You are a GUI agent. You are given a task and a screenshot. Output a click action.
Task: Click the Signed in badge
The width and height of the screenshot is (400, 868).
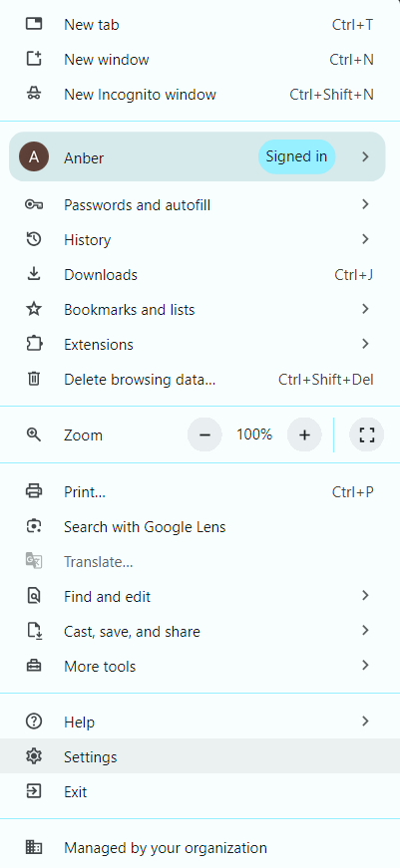click(296, 157)
